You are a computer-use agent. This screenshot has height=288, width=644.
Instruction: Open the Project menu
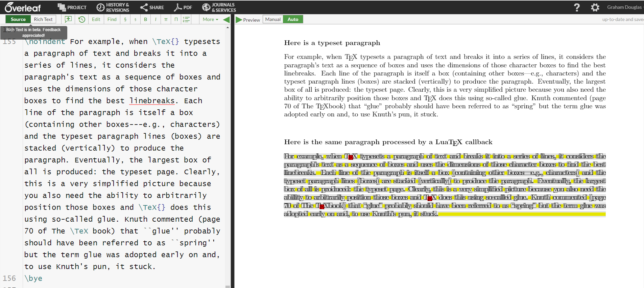point(72,7)
